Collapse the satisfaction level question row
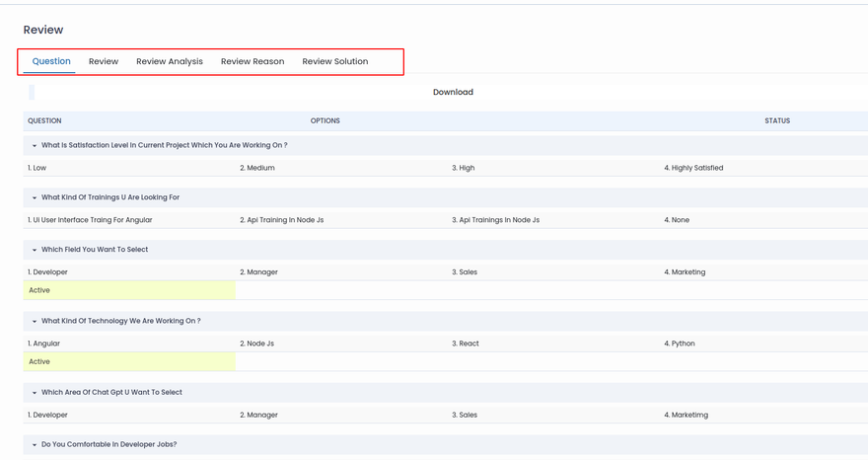Viewport: 868px width, 460px height. 35,145
